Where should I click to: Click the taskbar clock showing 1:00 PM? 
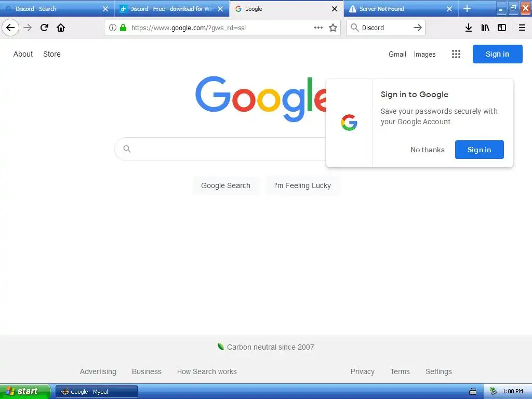coord(513,392)
